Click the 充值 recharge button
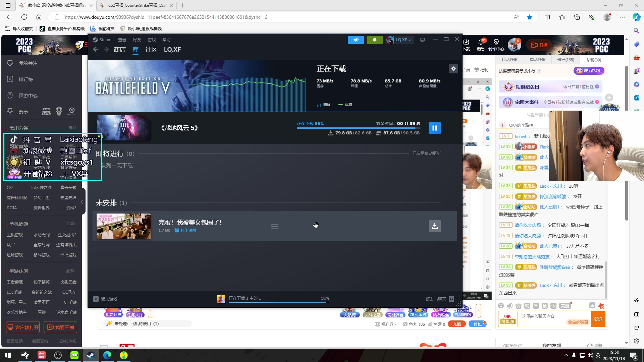 pos(457,324)
